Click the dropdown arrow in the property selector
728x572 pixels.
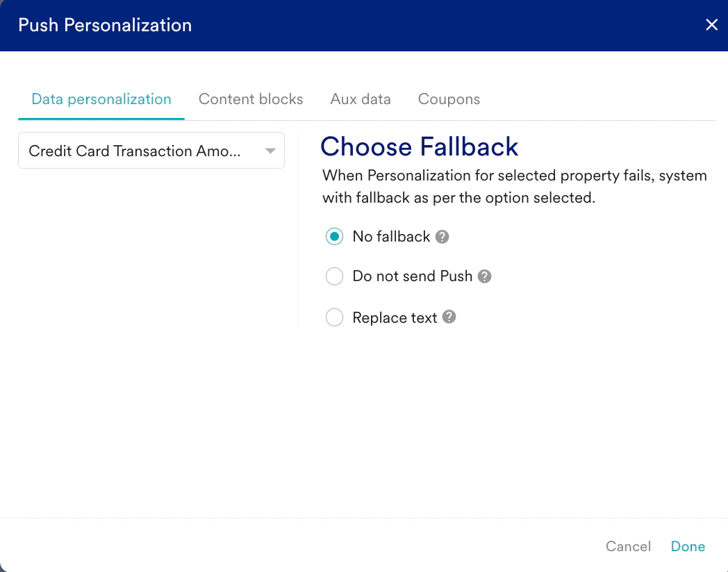tap(271, 151)
